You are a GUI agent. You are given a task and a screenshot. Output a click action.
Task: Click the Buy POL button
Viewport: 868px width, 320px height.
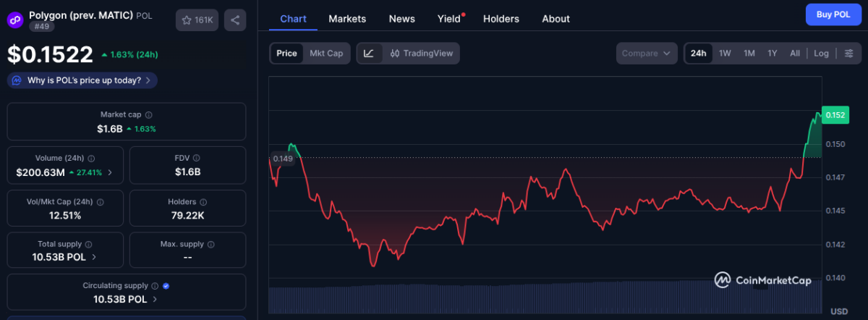833,14
